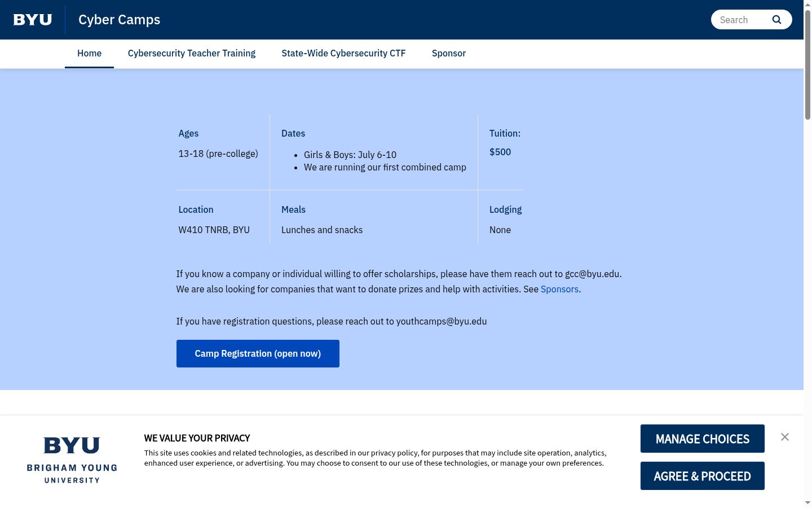The image size is (812, 508).
Task: Close the privacy banner with the X
Action: [x=785, y=437]
